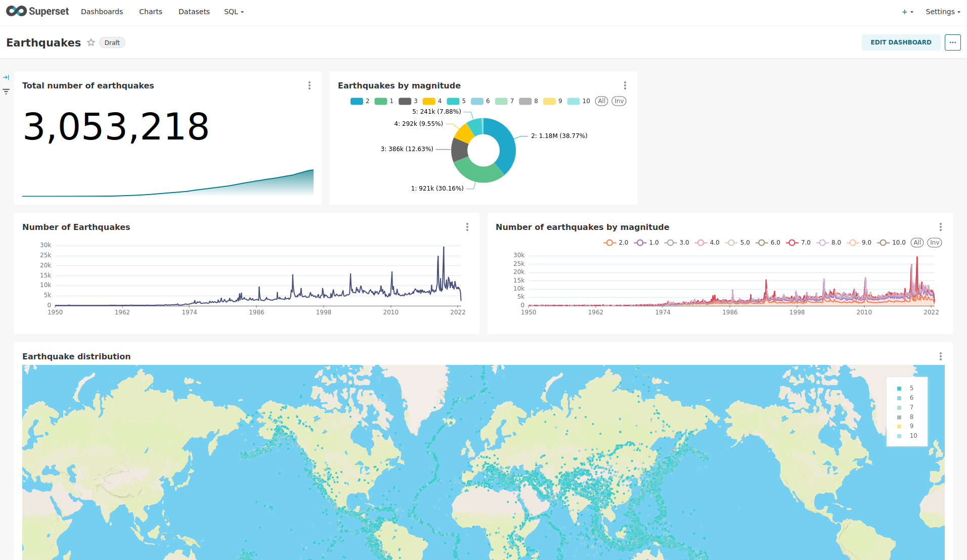The width and height of the screenshot is (967, 560).
Task: Go to Dashboards in the navigation bar
Action: click(102, 12)
